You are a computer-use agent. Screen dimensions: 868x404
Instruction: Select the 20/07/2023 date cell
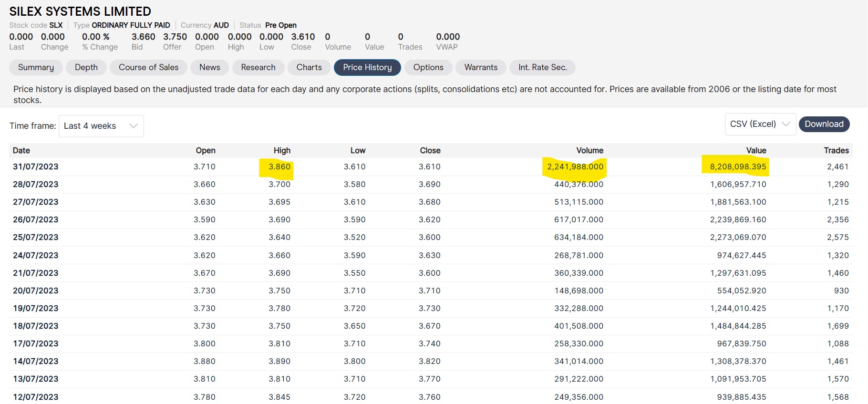36,291
